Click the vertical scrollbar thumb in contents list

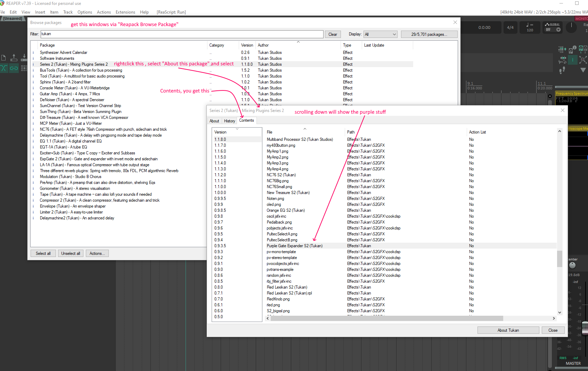pyautogui.click(x=560, y=259)
